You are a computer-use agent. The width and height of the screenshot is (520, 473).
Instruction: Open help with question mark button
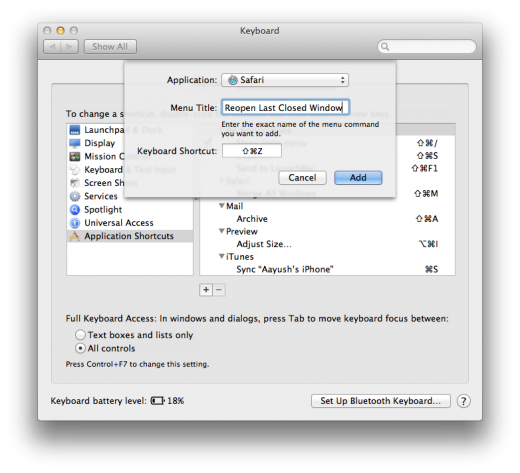click(464, 401)
